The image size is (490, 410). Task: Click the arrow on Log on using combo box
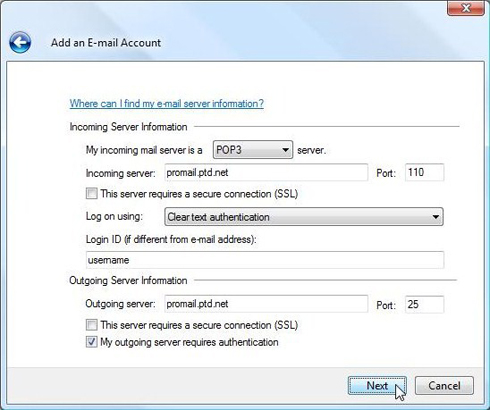[435, 217]
